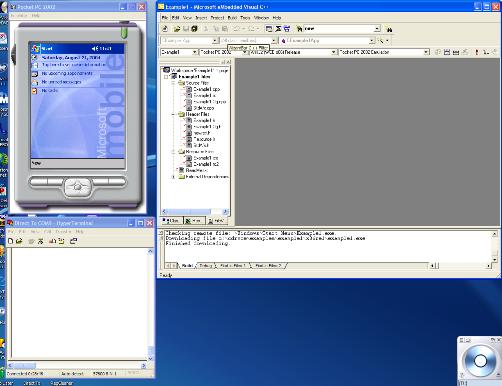The width and height of the screenshot is (502, 386).
Task: Click the binoculars Search icon
Action: point(389,30)
